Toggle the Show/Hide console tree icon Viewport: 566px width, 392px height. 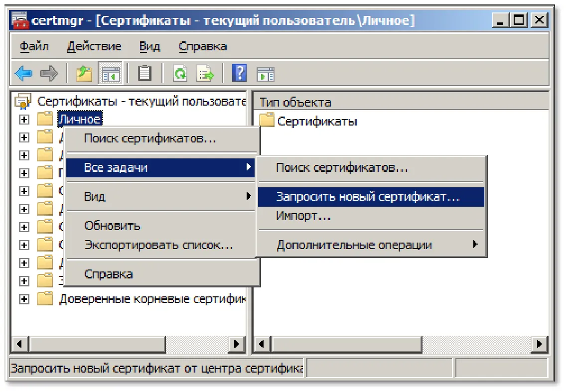[x=110, y=73]
